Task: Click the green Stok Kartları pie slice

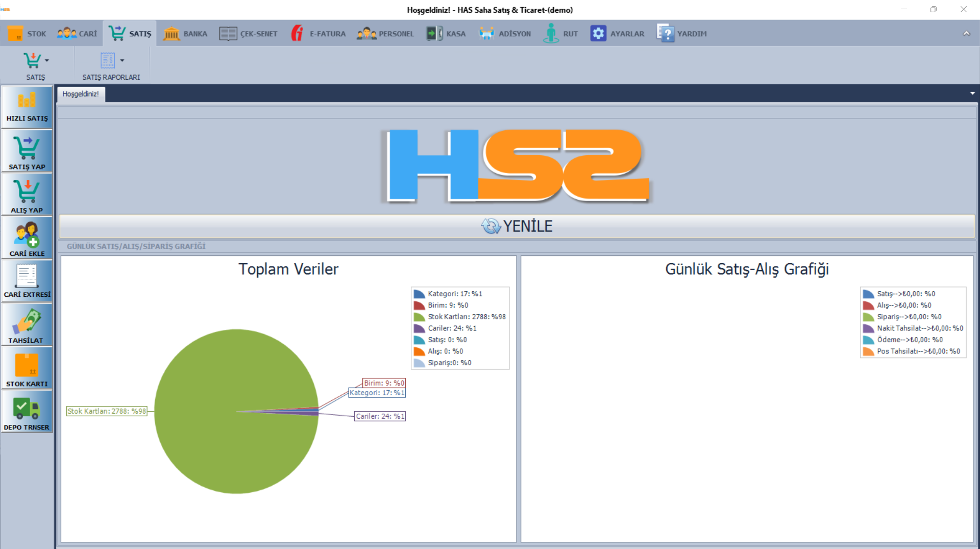Action: [214, 434]
